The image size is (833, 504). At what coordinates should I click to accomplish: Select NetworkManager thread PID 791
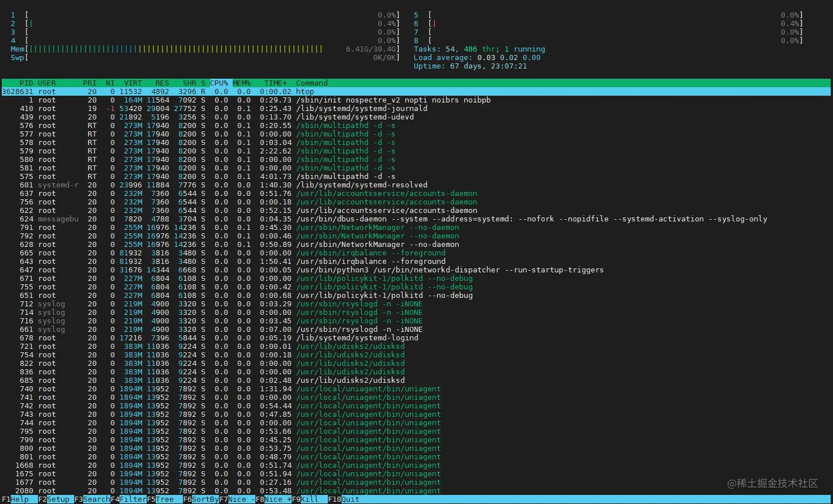(x=416, y=228)
